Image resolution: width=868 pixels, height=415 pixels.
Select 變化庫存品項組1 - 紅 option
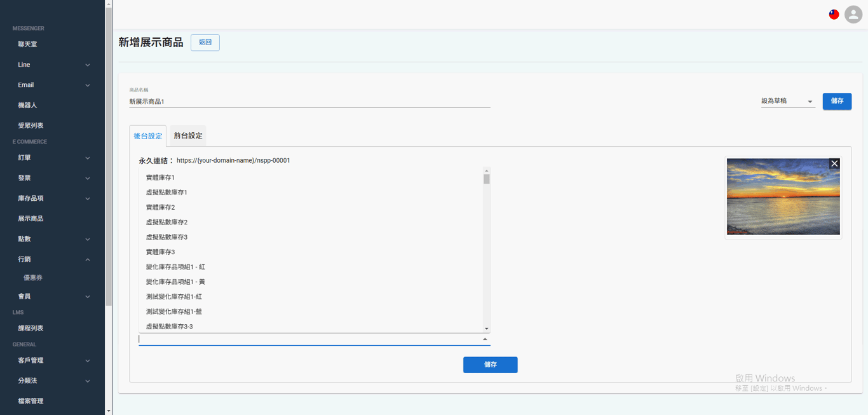pos(311,267)
